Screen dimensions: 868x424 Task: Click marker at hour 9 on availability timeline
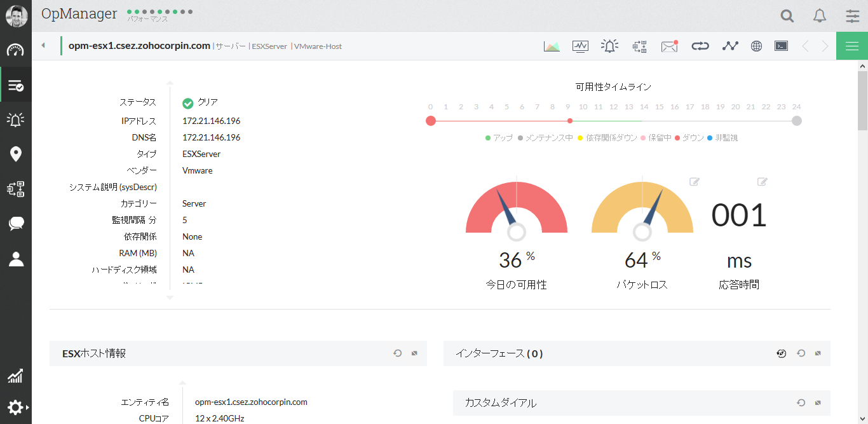569,120
